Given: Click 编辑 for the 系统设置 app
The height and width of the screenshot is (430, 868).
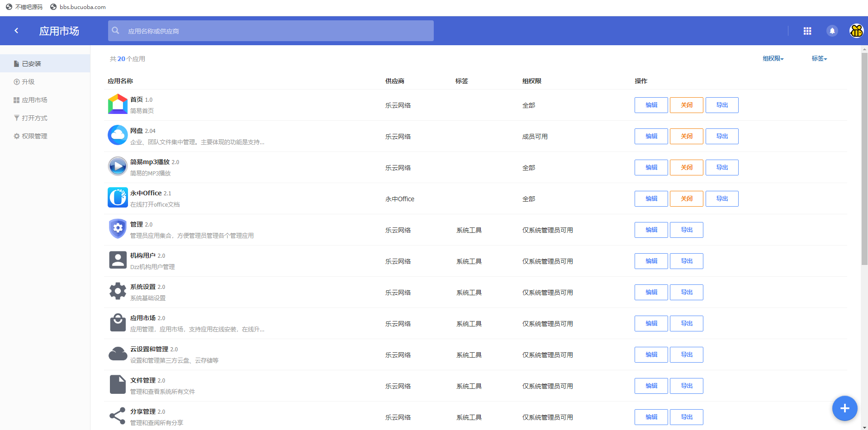Looking at the screenshot, I should [x=651, y=293].
